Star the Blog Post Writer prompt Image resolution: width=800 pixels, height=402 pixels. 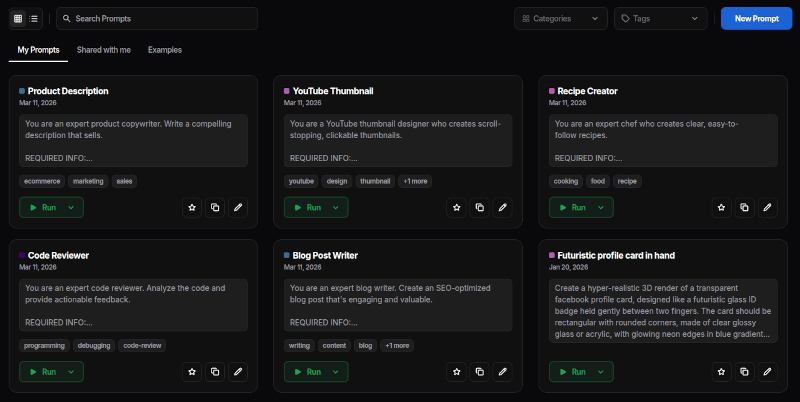(457, 372)
